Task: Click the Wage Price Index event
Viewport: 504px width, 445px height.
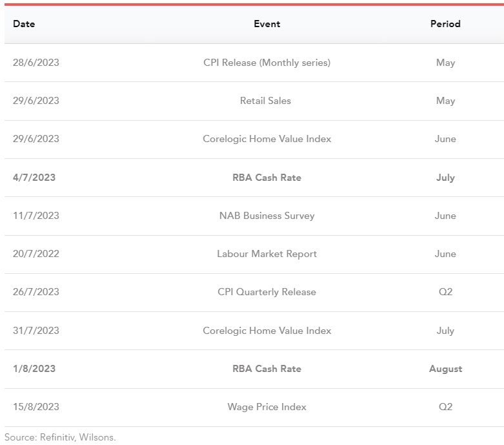Action: click(x=267, y=407)
